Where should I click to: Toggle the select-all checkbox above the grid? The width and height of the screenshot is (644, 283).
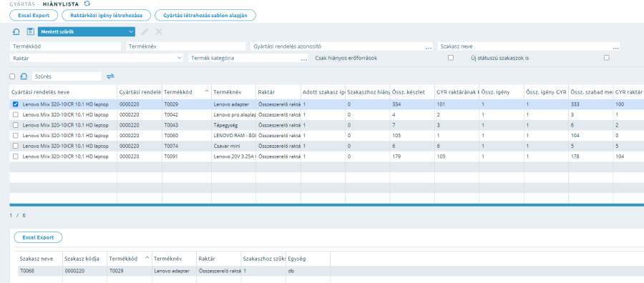click(12, 76)
